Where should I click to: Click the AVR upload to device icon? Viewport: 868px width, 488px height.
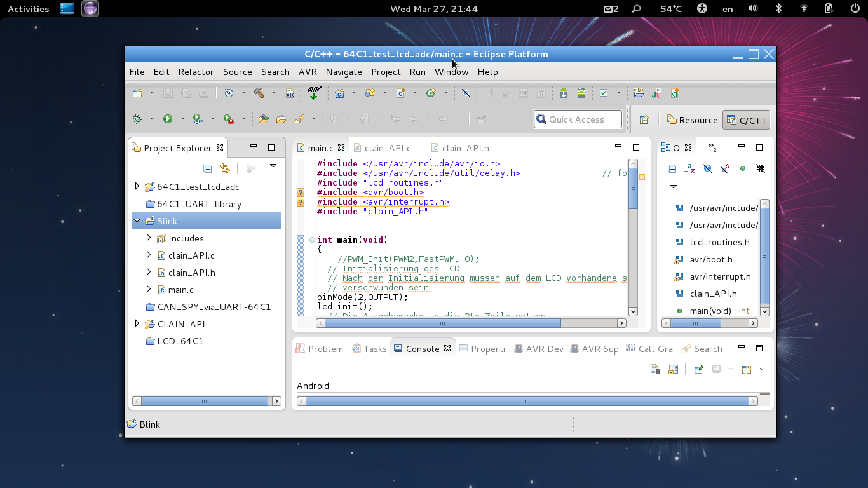click(x=314, y=93)
